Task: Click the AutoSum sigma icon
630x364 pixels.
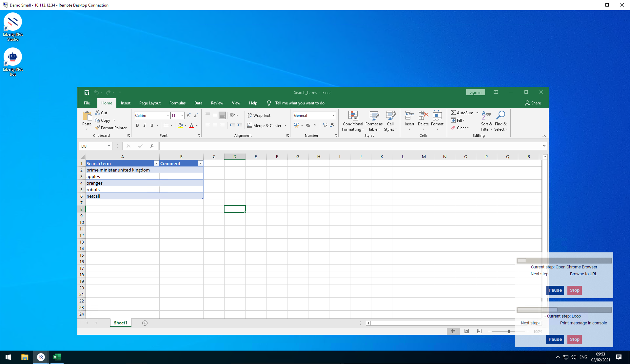Action: click(x=453, y=113)
